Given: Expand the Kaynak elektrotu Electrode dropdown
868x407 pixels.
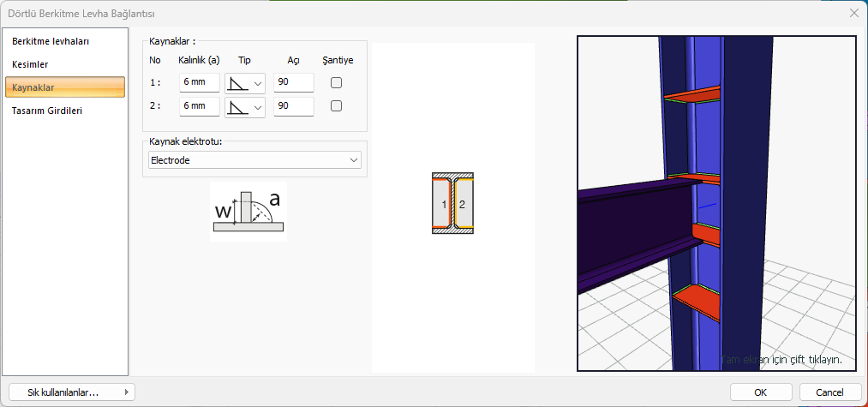Looking at the screenshot, I should (254, 160).
